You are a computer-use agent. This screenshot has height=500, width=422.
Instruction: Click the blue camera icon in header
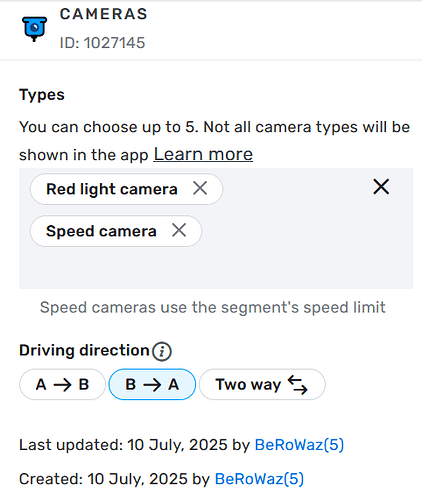point(34,29)
